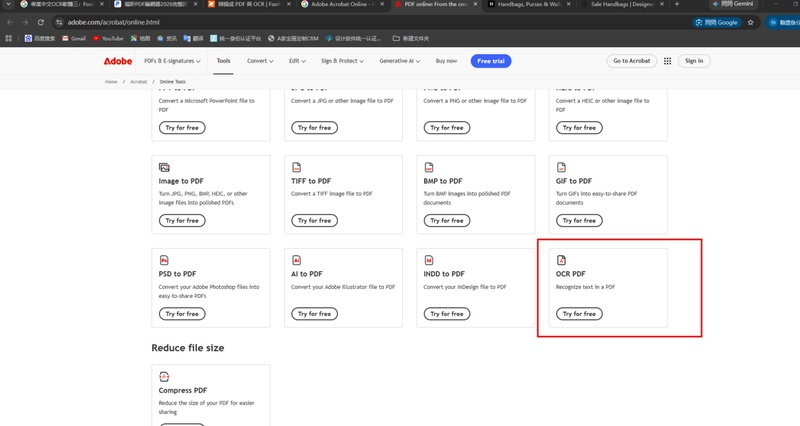The height and width of the screenshot is (426, 800).
Task: Open the Adobe apps grid icon
Action: point(667,61)
